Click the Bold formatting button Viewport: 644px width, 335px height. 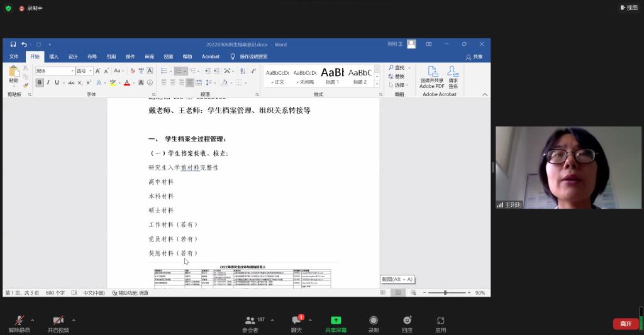(x=40, y=82)
